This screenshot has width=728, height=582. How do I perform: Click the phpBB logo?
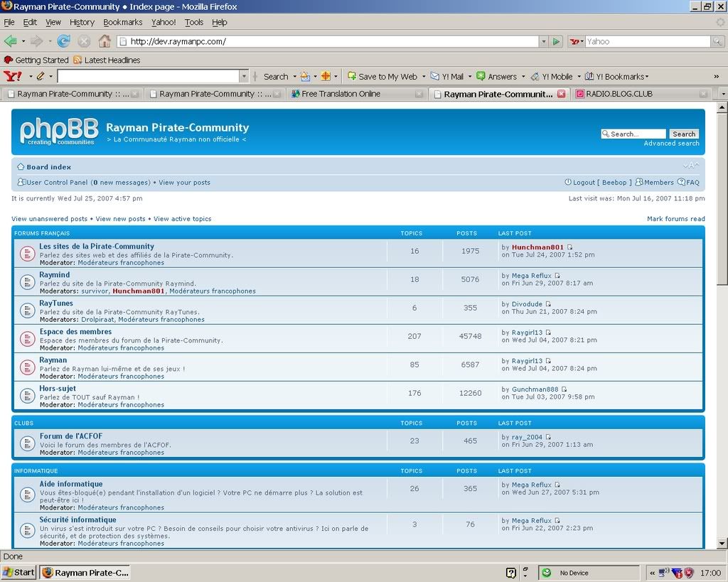tap(59, 131)
